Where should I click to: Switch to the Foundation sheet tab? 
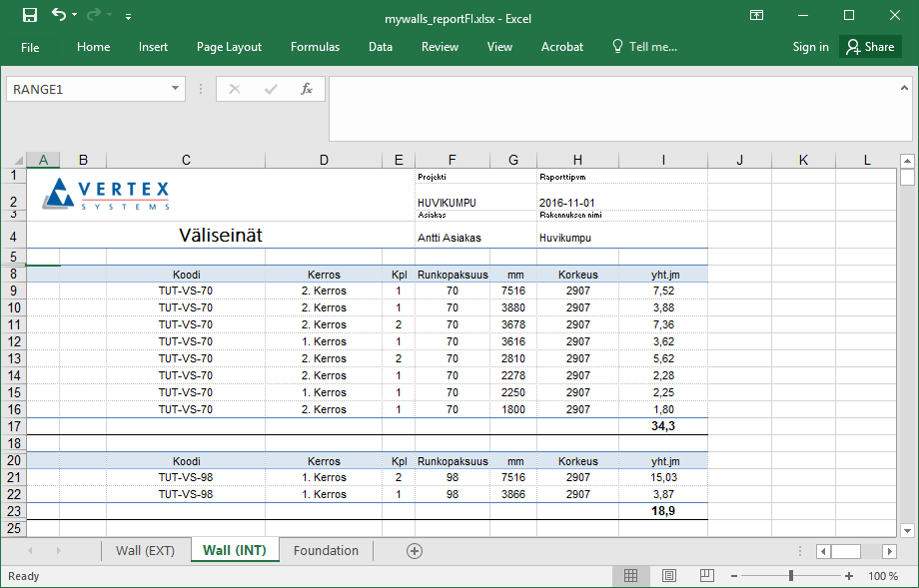[326, 551]
